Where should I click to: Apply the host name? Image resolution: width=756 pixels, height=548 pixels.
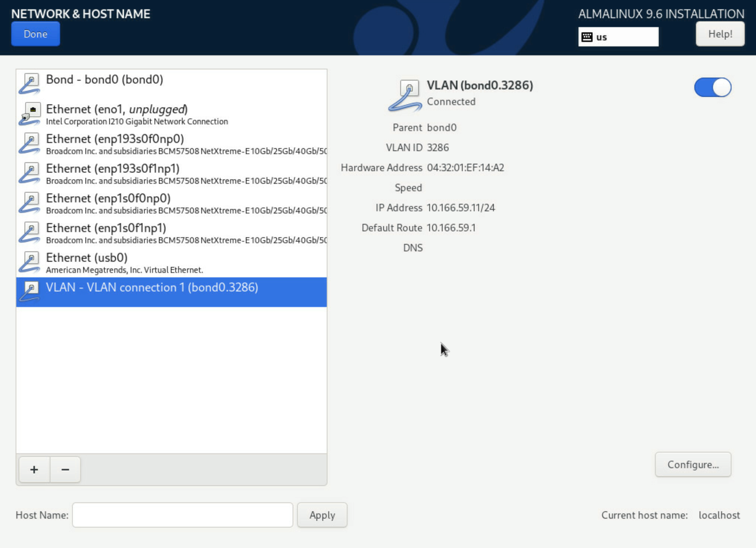(322, 515)
